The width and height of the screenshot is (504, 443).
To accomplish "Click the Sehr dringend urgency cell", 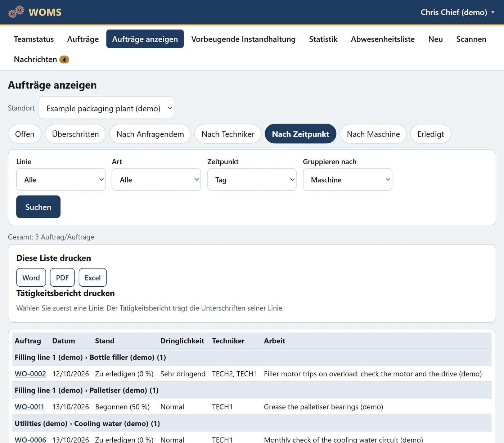I will (183, 374).
